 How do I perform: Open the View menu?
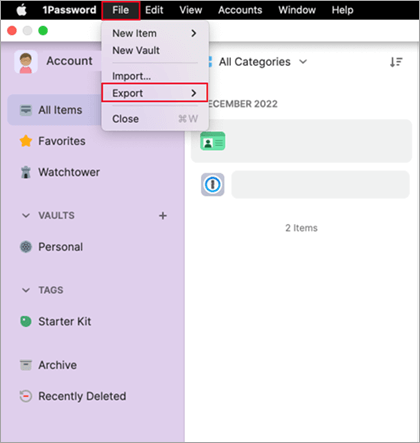(x=191, y=10)
